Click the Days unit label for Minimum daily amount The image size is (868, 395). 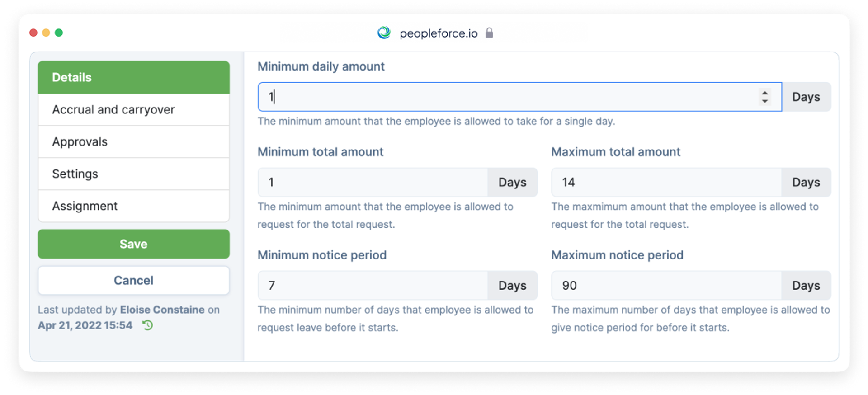tap(806, 97)
